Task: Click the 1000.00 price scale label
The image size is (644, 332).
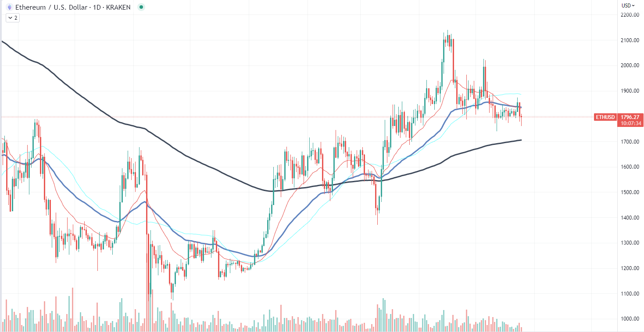Action: coord(629,319)
